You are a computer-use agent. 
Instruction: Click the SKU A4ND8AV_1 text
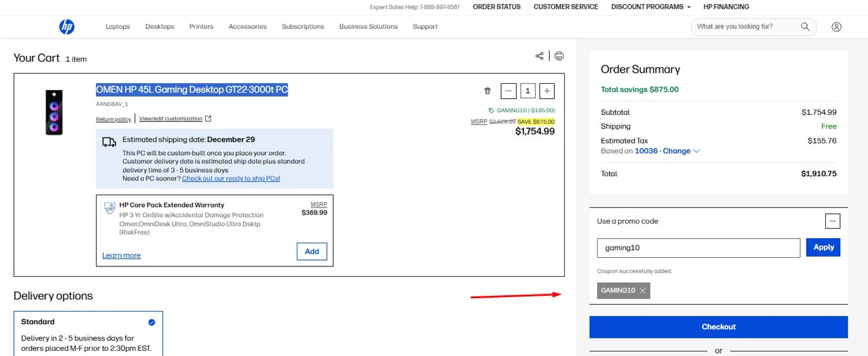click(112, 104)
